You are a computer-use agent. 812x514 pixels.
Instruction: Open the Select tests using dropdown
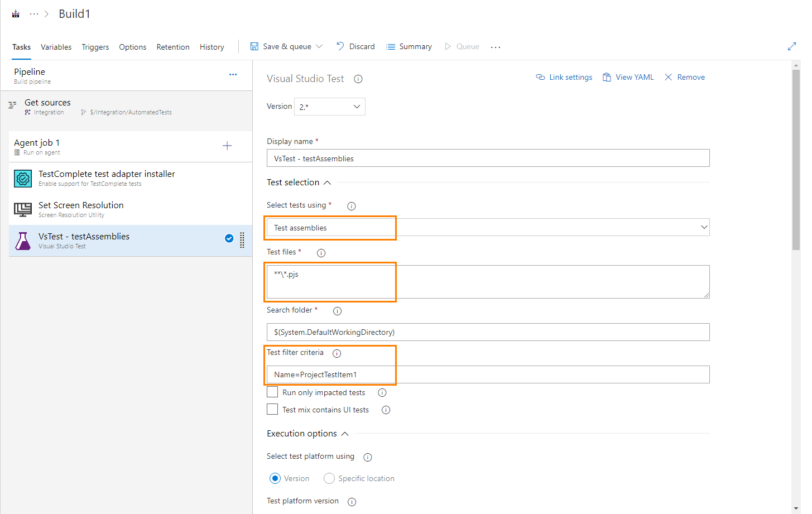[x=704, y=227]
